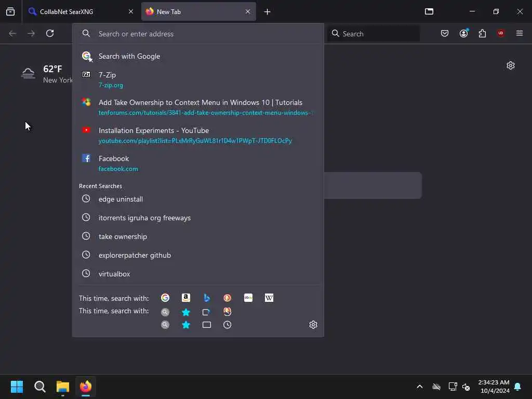Select the History clock search shortcut
This screenshot has height=399, width=532.
228,325
